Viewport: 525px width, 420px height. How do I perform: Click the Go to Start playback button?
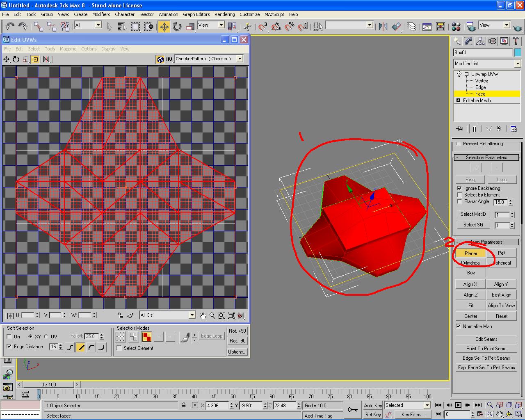click(438, 405)
